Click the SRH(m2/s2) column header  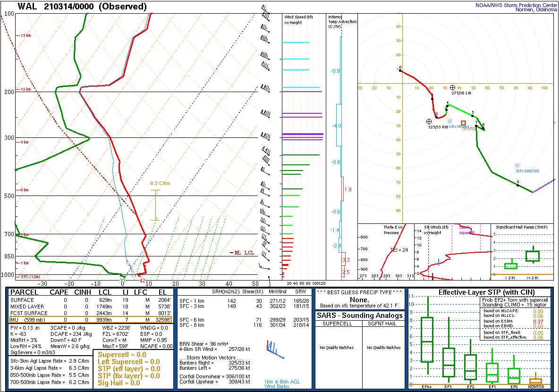pos(226,291)
